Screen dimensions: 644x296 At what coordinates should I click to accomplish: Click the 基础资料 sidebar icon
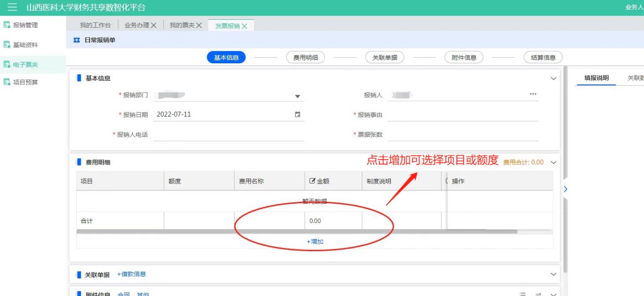click(x=7, y=45)
